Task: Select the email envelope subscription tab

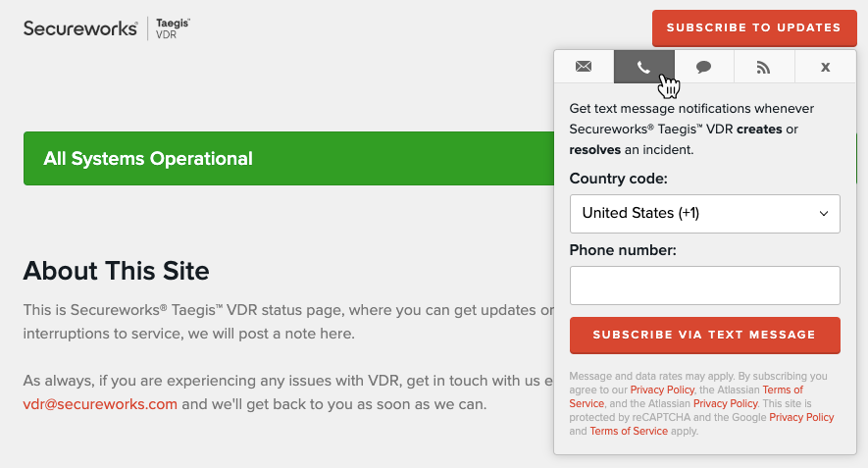Action: pyautogui.click(x=584, y=67)
